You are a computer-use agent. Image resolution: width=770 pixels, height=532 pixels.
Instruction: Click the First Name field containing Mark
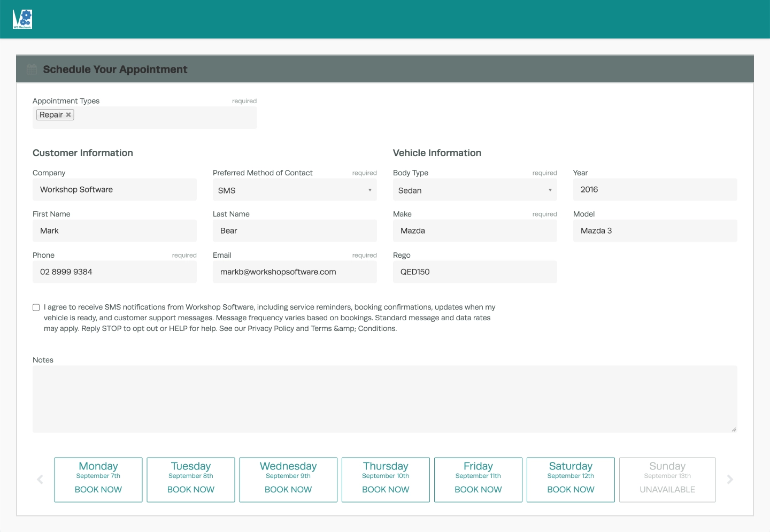pyautogui.click(x=114, y=231)
